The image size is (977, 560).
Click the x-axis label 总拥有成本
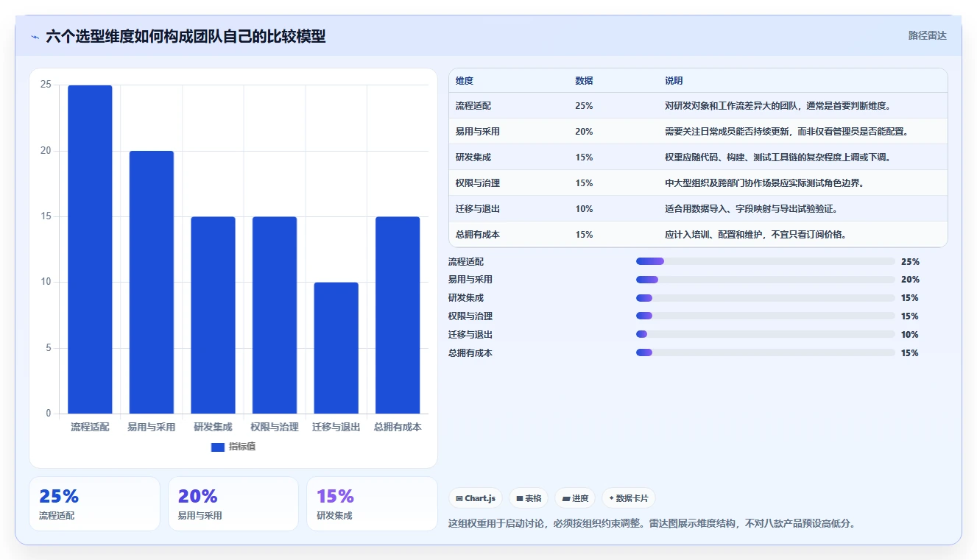point(398,427)
